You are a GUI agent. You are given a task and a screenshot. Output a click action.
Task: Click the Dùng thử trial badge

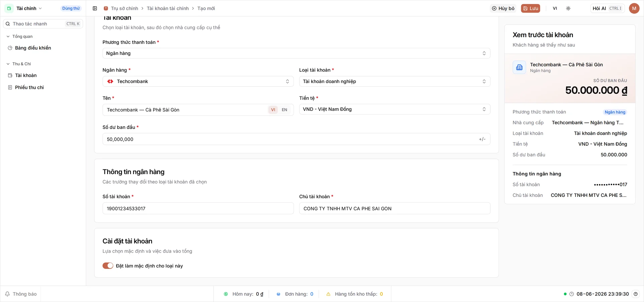pyautogui.click(x=71, y=8)
